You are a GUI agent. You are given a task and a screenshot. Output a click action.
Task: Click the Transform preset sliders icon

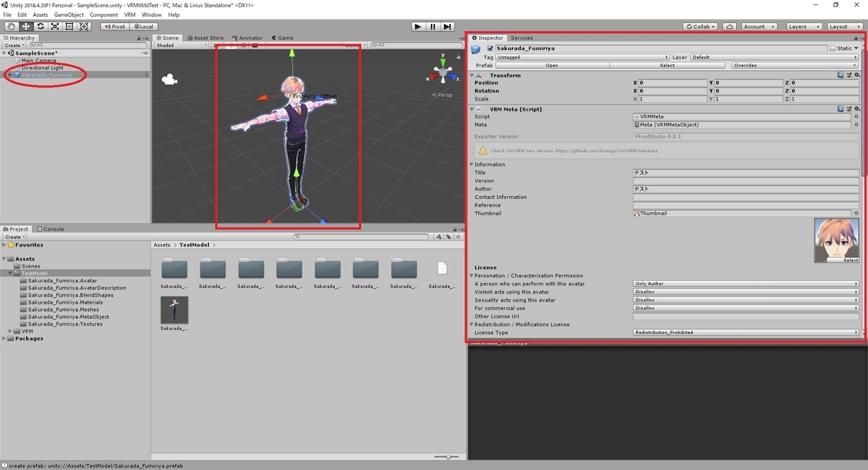click(849, 74)
